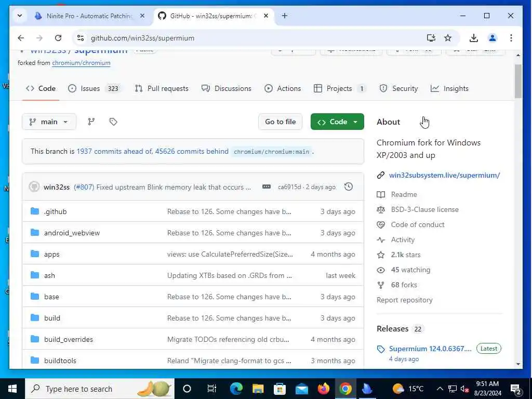
Task: Open the win32subsystem.live/supermium website link
Action: [x=445, y=176]
